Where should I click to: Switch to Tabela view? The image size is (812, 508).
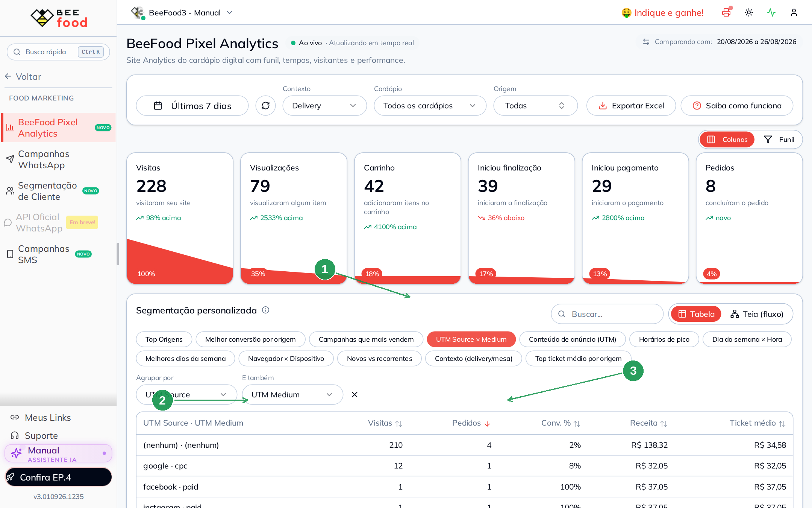tap(696, 314)
